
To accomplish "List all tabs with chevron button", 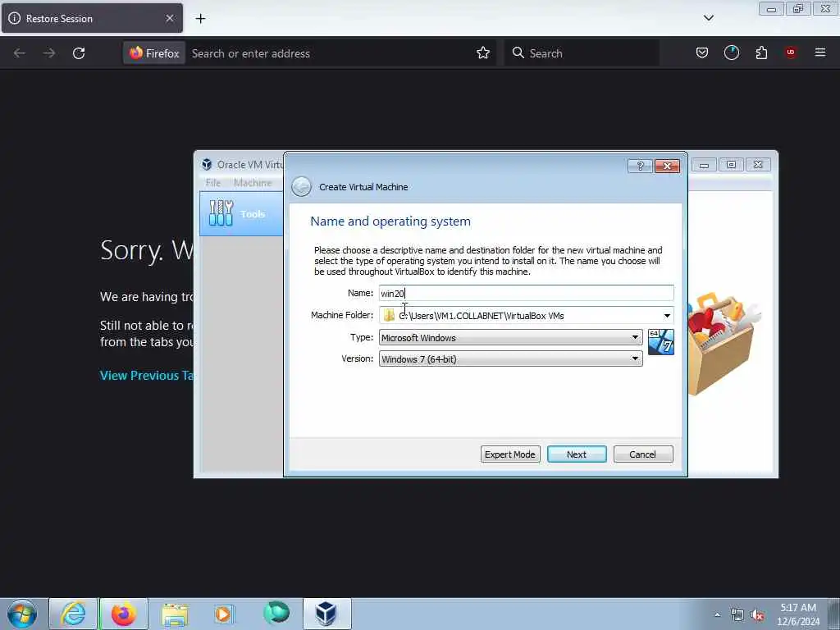I will (708, 18).
